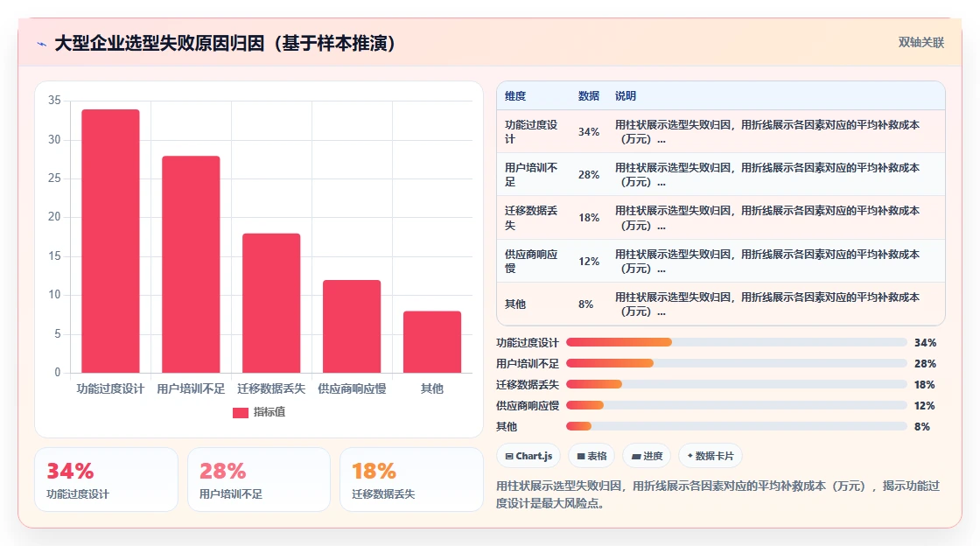Click the 18% cell in the table

588,218
